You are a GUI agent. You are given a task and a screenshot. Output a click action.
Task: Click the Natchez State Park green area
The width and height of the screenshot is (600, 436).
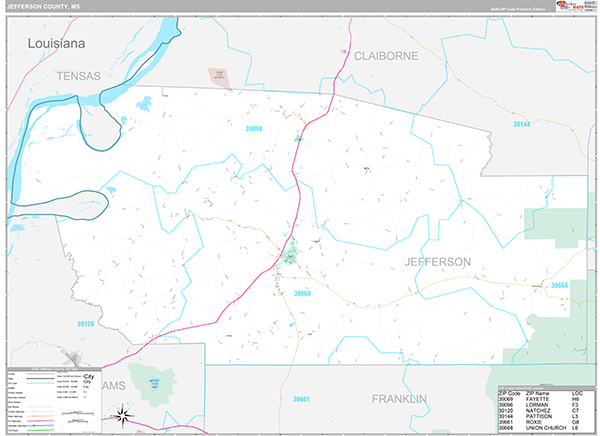tap(152, 384)
